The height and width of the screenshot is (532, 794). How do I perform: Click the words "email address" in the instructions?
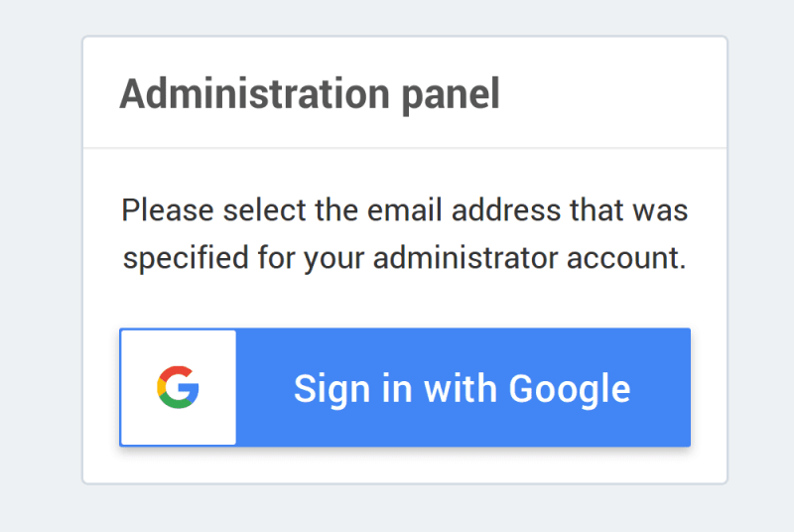[450, 210]
